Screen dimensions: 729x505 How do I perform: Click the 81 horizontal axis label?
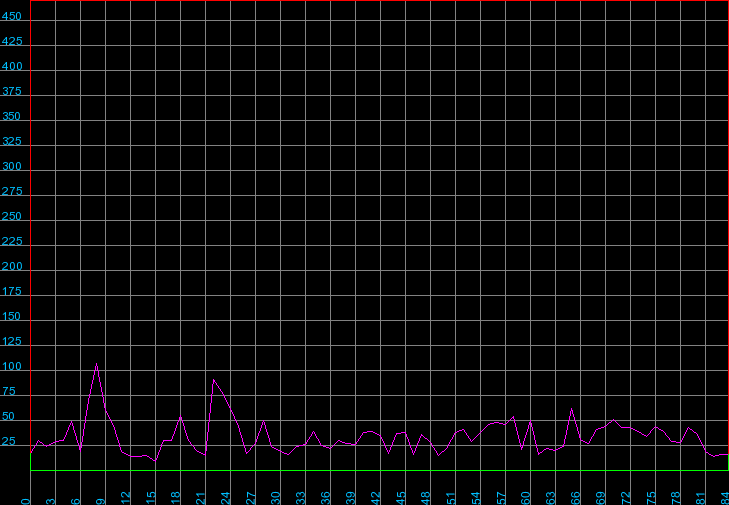pyautogui.click(x=701, y=498)
